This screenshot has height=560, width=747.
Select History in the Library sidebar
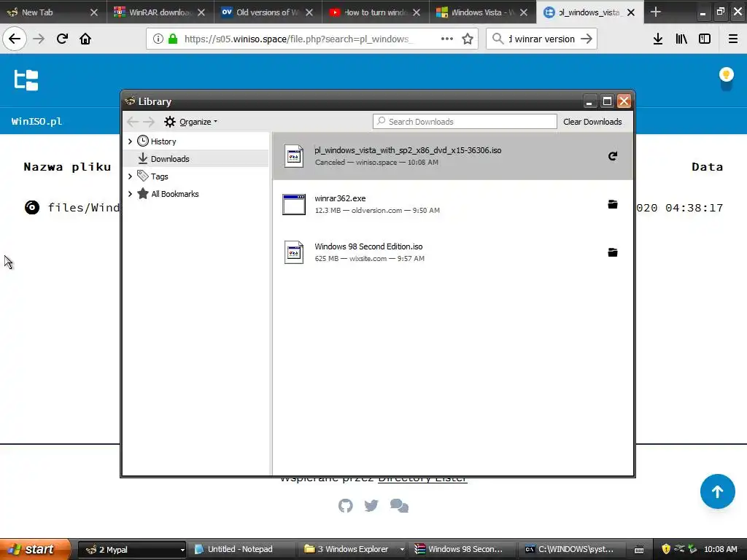163,141
